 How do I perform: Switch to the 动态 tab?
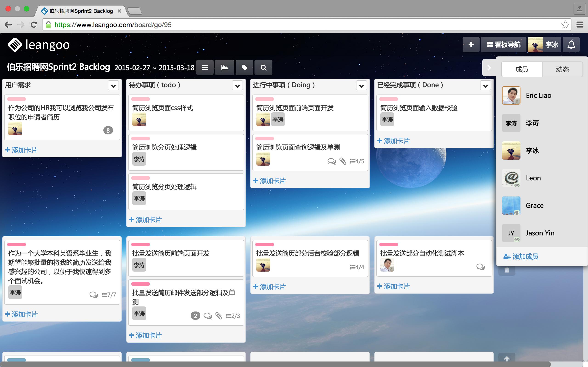tap(562, 70)
